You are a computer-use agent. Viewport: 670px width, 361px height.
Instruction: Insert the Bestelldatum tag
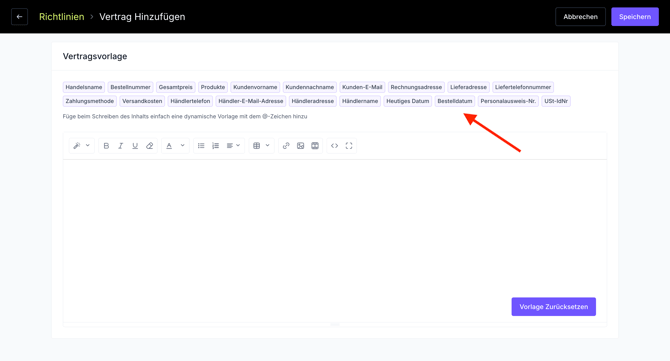click(455, 101)
